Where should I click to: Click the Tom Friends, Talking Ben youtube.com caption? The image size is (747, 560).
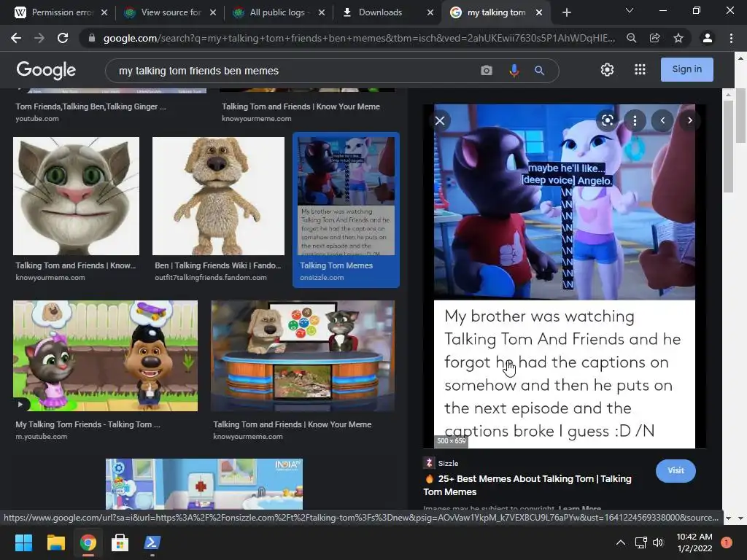pyautogui.click(x=90, y=112)
